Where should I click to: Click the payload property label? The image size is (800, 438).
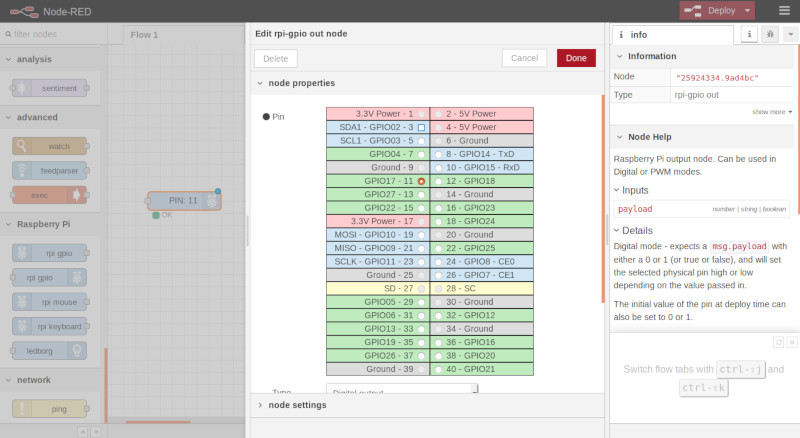pyautogui.click(x=635, y=209)
